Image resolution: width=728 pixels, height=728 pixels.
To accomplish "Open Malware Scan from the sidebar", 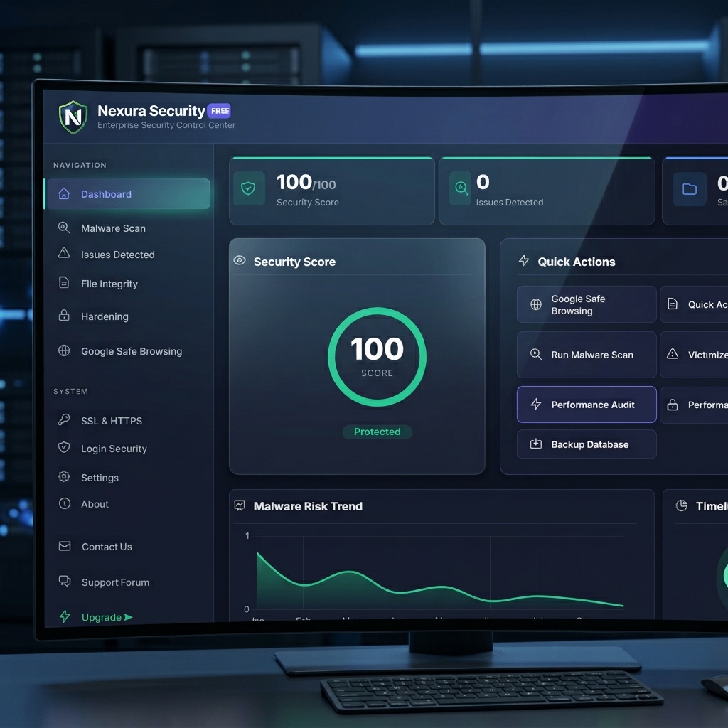I will point(113,228).
